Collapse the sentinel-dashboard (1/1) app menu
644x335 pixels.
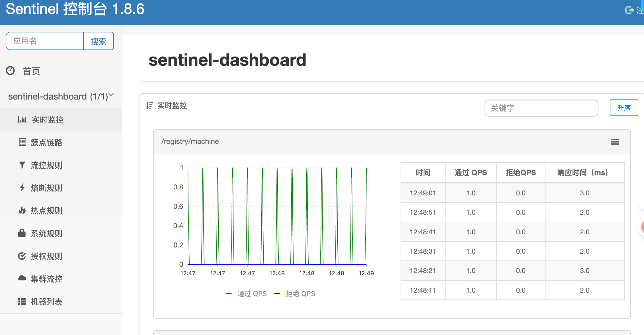[x=61, y=96]
